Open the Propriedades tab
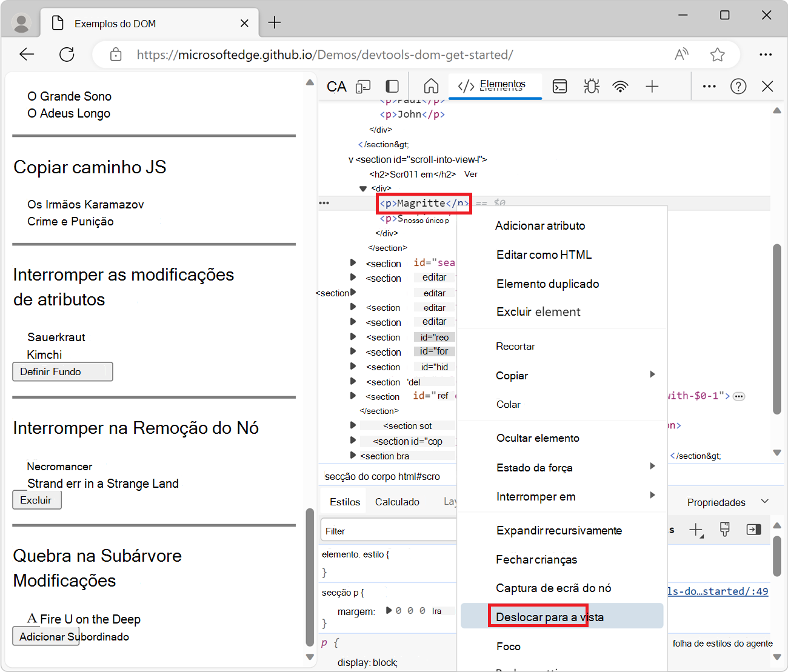Image resolution: width=788 pixels, height=672 pixels. 716,502
